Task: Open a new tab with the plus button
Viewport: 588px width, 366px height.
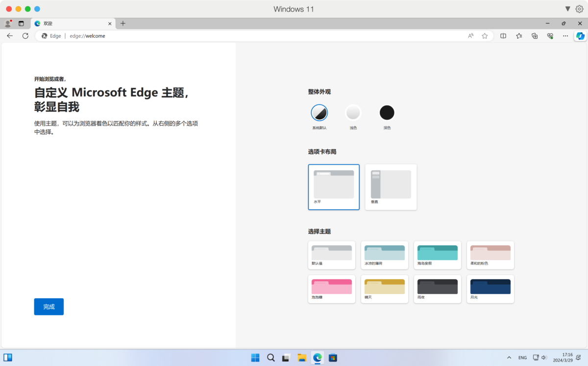Action: (x=123, y=23)
